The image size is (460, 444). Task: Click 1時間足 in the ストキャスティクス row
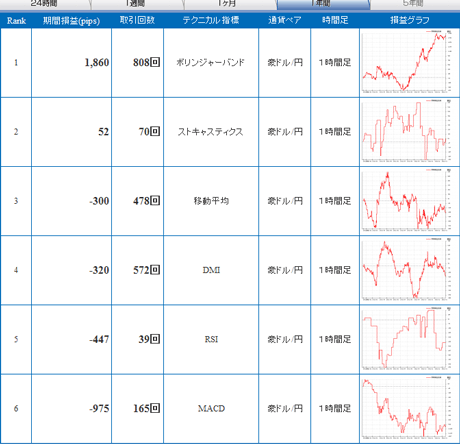tap(335, 132)
